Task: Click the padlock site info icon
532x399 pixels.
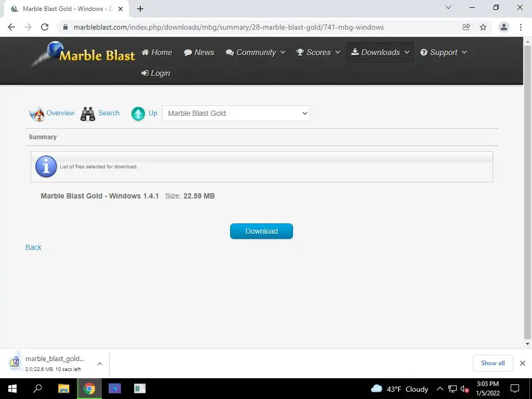Action: tap(65, 27)
